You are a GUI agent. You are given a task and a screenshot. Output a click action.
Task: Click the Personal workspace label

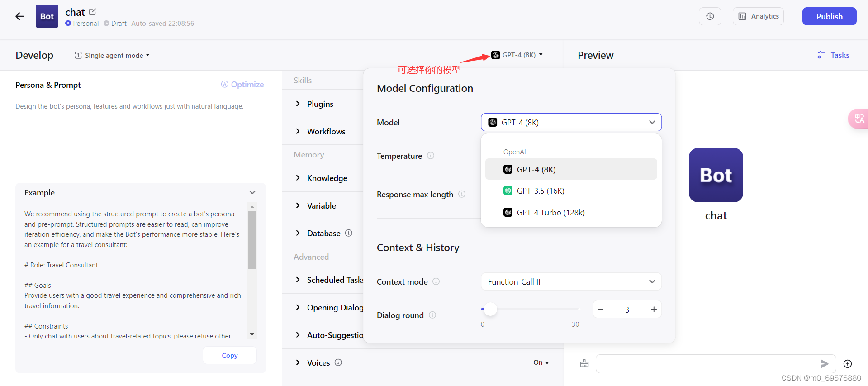(82, 23)
